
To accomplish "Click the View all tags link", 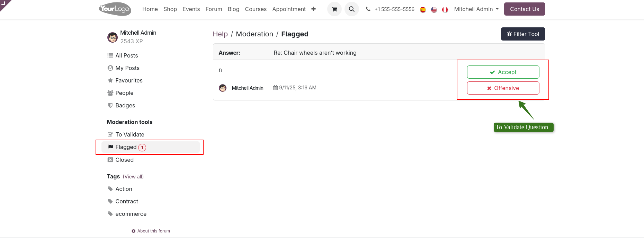I will (x=133, y=177).
